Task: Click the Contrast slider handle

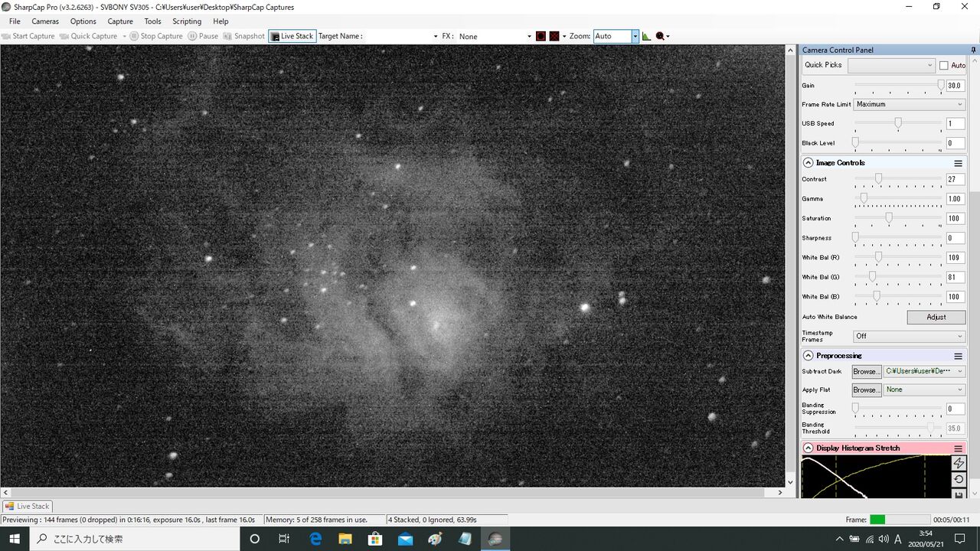Action: pyautogui.click(x=879, y=179)
